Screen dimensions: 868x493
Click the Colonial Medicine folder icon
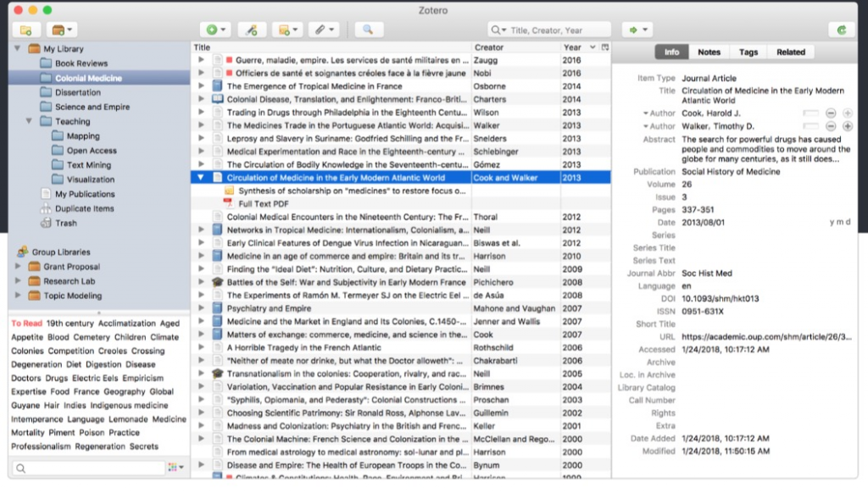46,78
